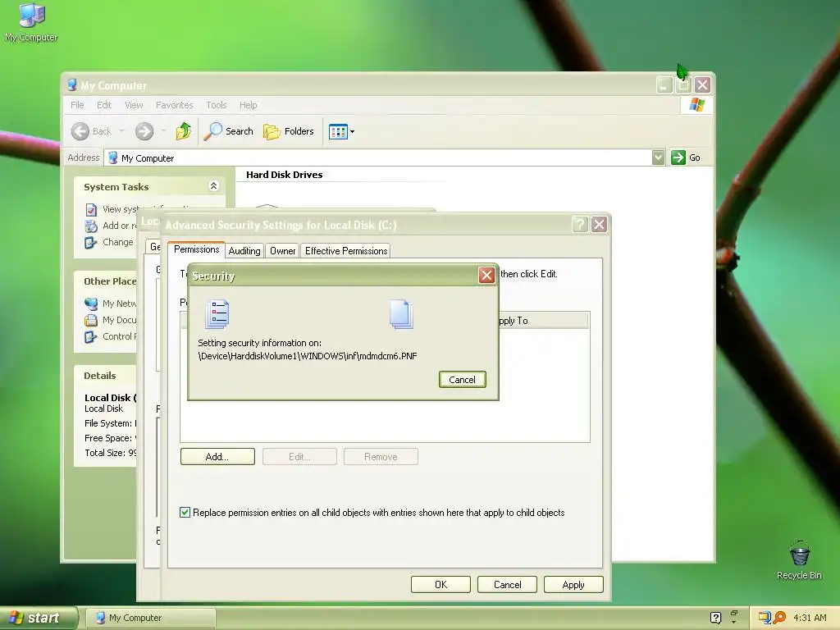Open the File menu in My Computer
This screenshot has width=840, height=630.
coord(77,105)
